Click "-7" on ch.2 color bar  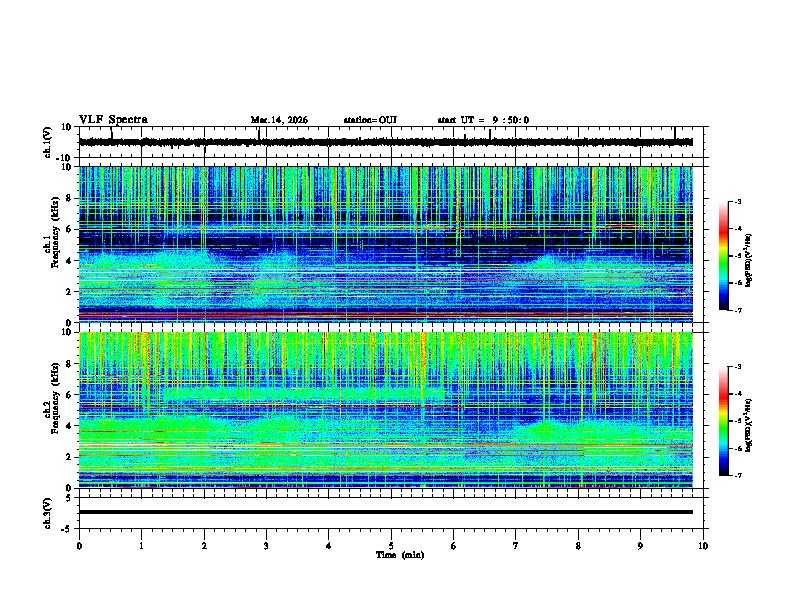pos(737,475)
